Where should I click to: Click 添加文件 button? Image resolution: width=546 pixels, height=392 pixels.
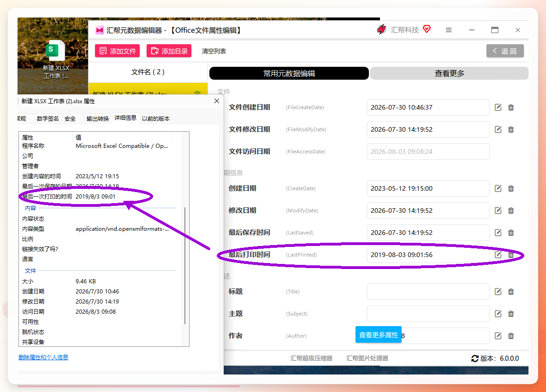[117, 51]
